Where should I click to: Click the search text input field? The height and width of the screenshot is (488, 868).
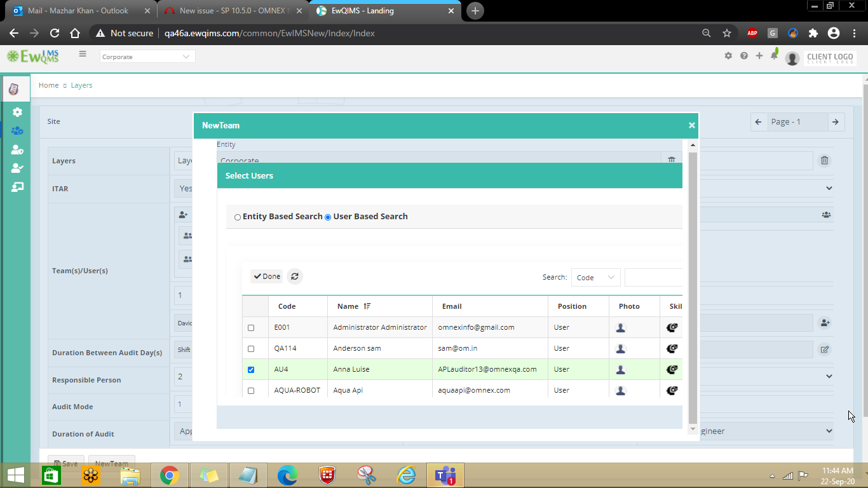653,278
